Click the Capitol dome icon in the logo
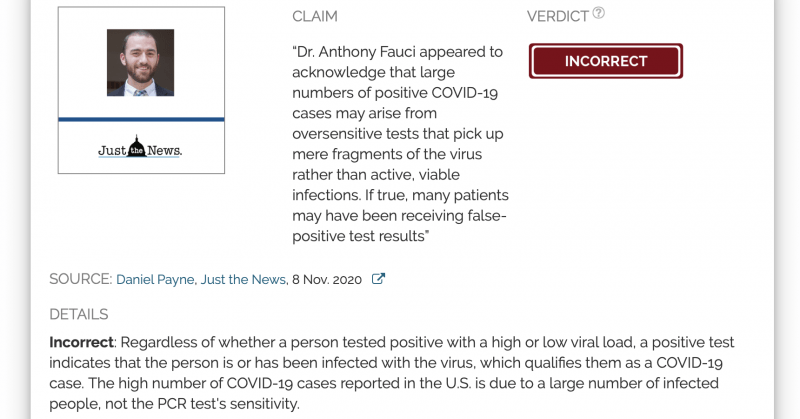The width and height of the screenshot is (800, 419). point(136,146)
